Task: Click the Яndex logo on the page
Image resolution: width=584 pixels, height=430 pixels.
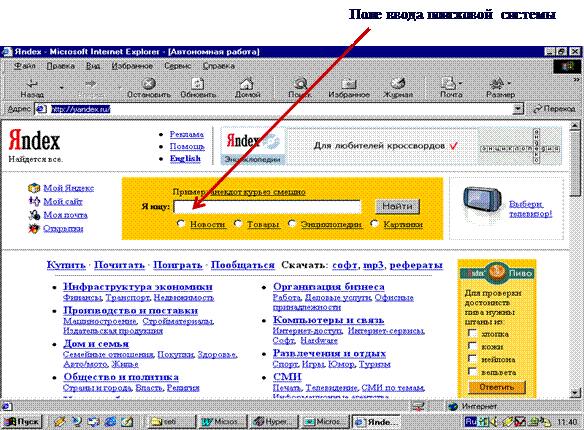Action: pos(34,141)
